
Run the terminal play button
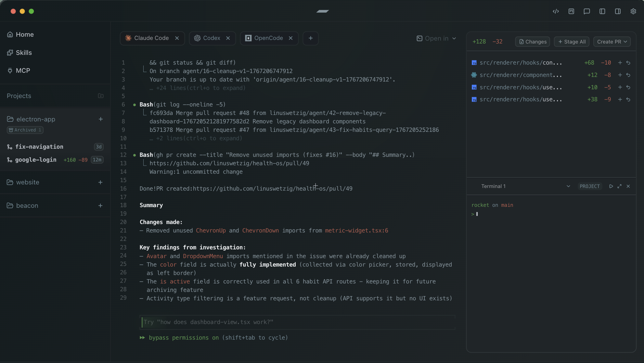pyautogui.click(x=611, y=186)
